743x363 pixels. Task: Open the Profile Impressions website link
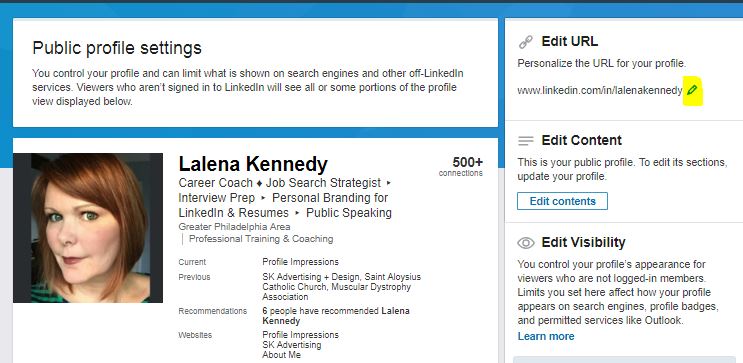coord(300,335)
